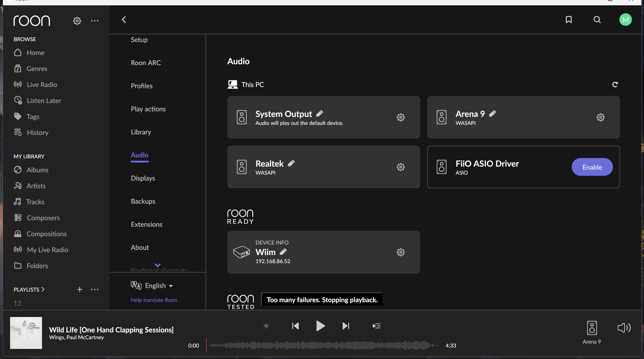
Task: Refresh This PC audio devices
Action: coord(615,85)
